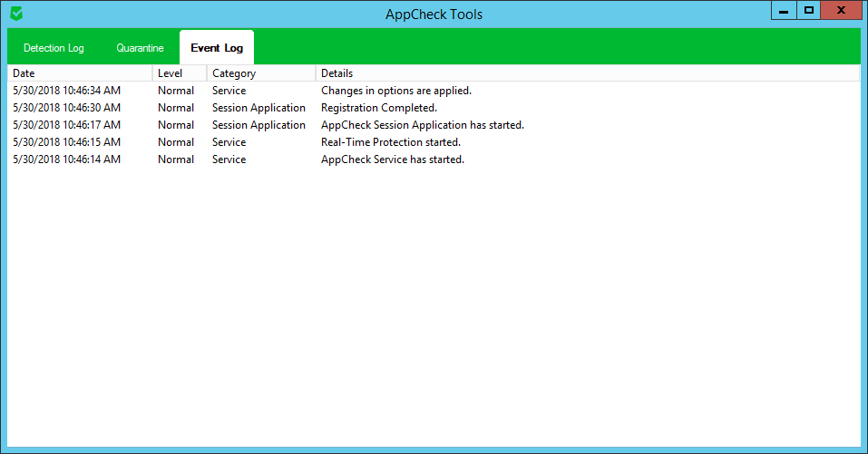The image size is (868, 454).
Task: Click the 10:46:34 AM date cell
Action: [x=67, y=91]
